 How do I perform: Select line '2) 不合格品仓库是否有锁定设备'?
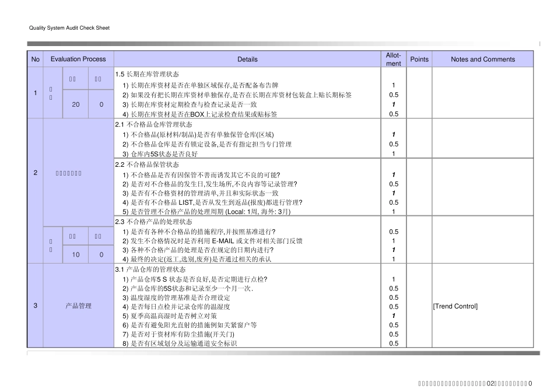click(207, 144)
